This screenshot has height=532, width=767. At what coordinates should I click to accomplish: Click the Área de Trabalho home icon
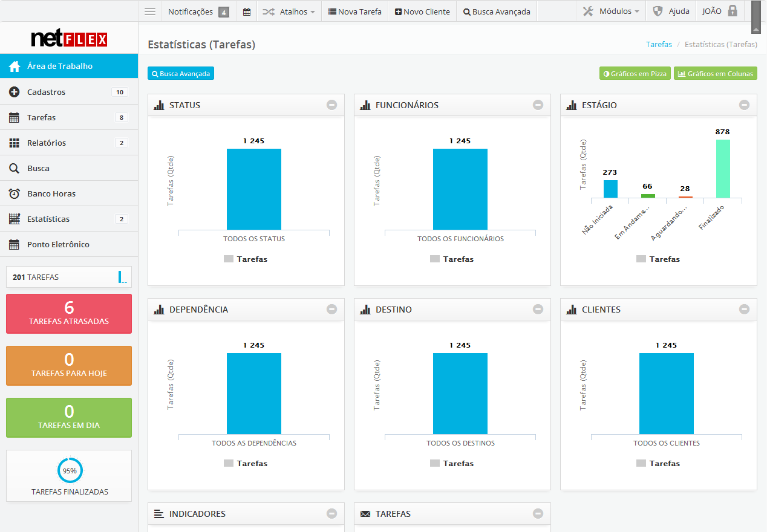coord(15,66)
